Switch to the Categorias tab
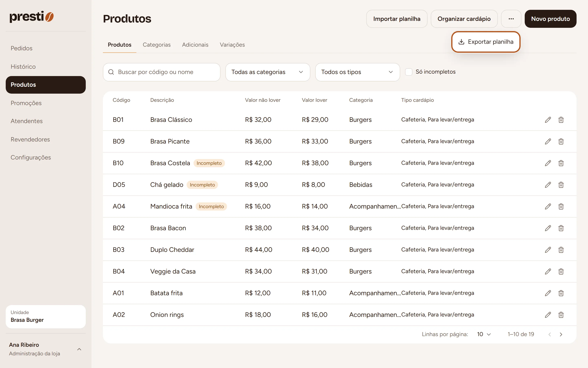588x368 pixels. [156, 45]
